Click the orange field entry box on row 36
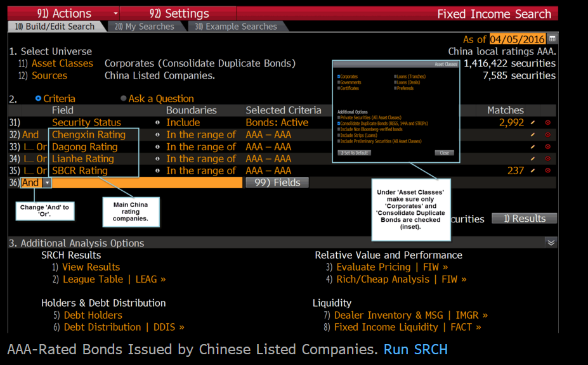Image resolution: width=588 pixels, height=365 pixels. point(147,182)
